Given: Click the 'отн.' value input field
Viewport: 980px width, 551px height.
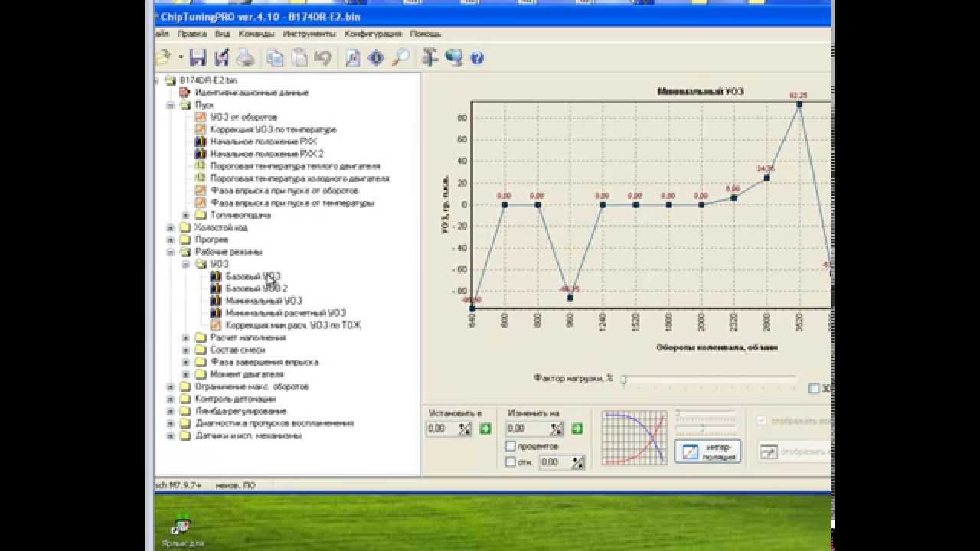Looking at the screenshot, I should [555, 462].
